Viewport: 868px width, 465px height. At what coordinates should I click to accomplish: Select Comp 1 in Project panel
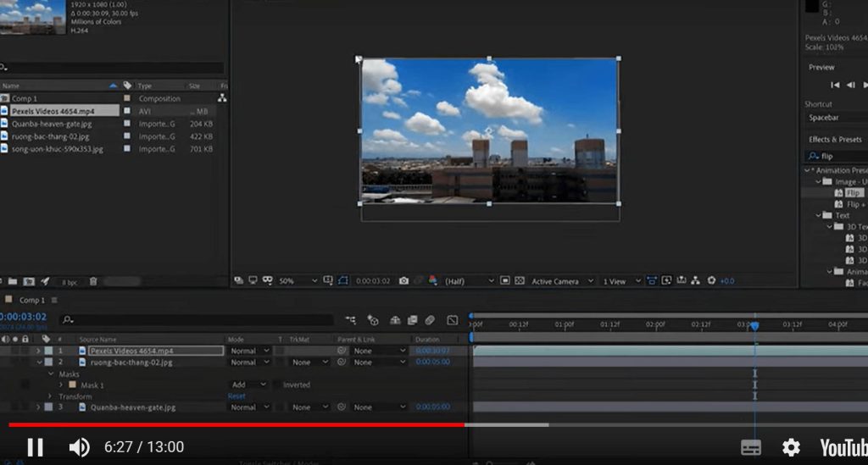click(x=25, y=98)
